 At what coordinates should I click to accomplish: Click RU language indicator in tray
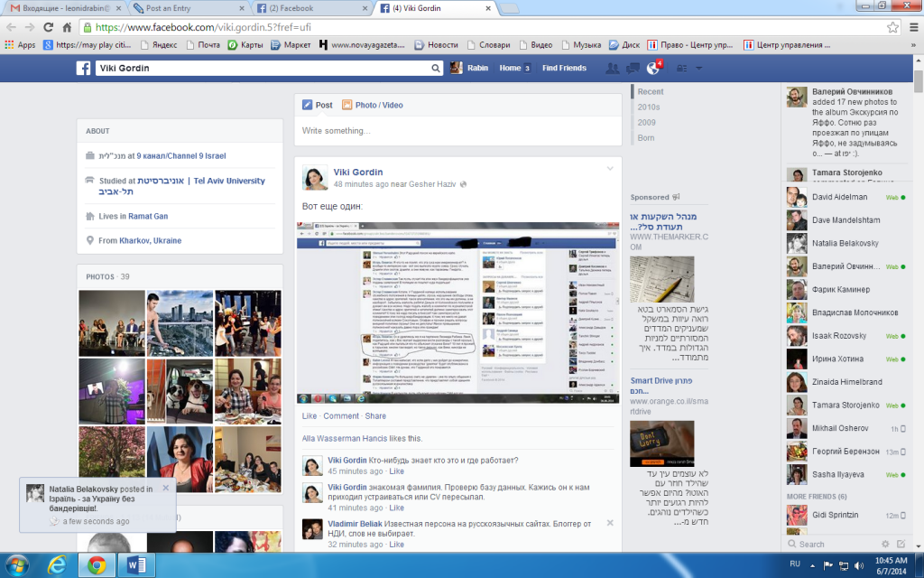pyautogui.click(x=794, y=564)
